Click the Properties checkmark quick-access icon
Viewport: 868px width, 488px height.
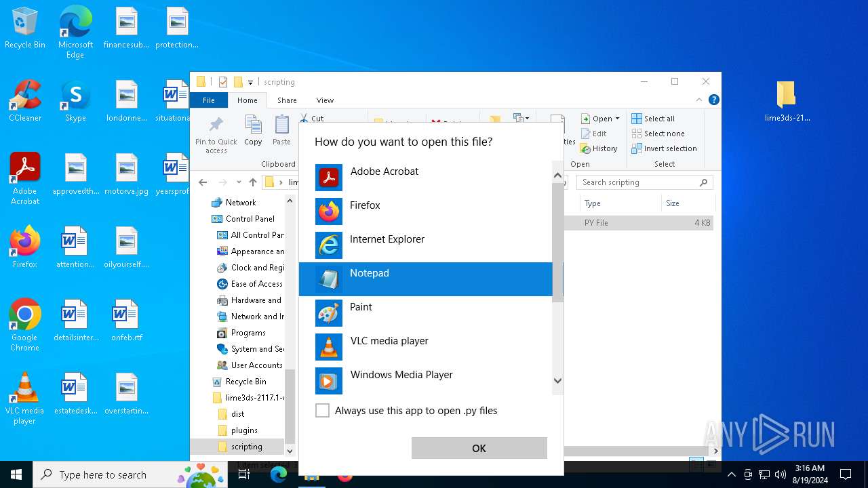coord(222,82)
